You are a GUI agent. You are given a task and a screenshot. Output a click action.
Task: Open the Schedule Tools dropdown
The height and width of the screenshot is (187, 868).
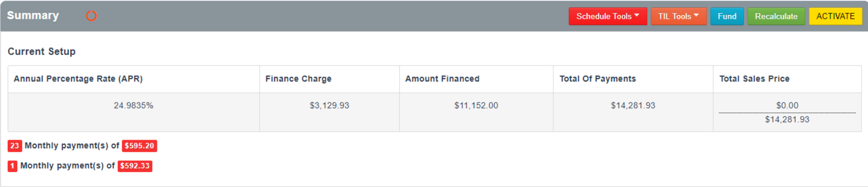point(608,16)
